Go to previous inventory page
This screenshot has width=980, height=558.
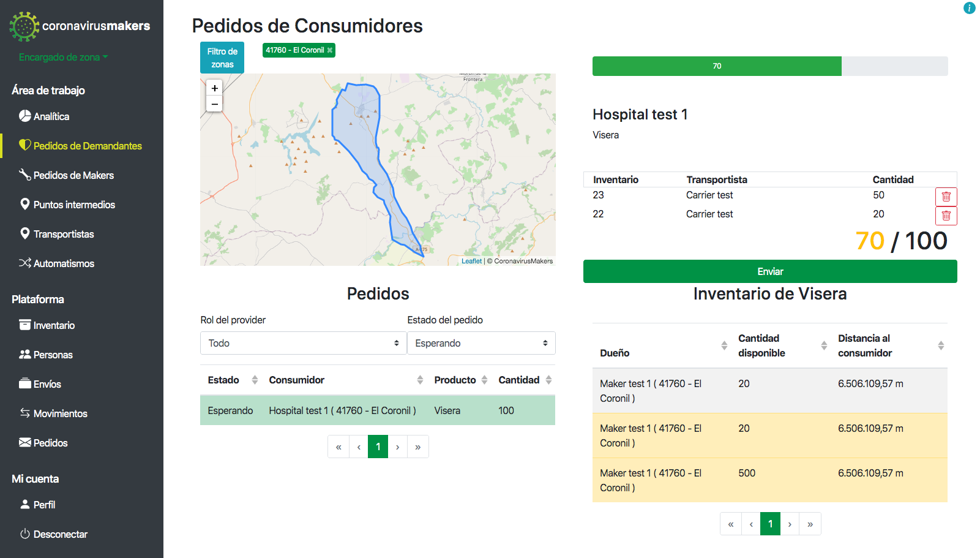pos(751,524)
